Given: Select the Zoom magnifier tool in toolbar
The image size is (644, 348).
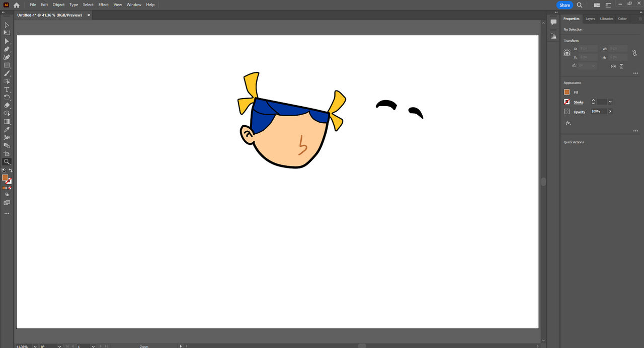Looking at the screenshot, I should (x=7, y=162).
